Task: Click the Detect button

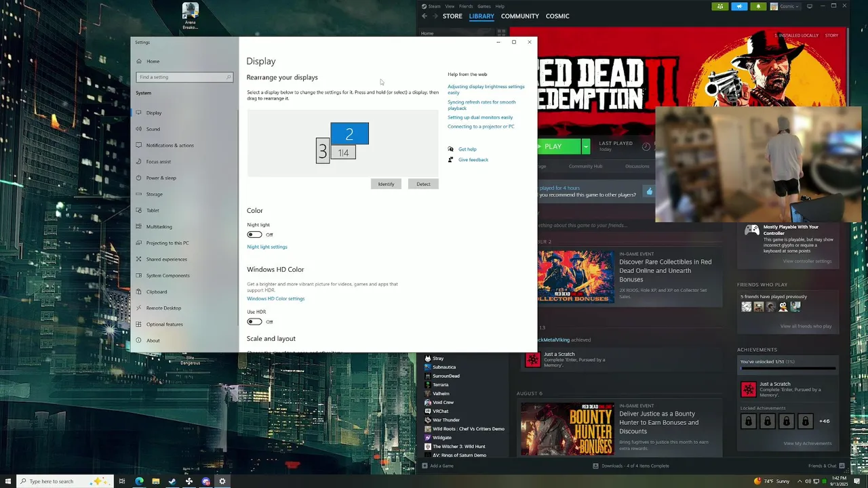Action: click(x=423, y=184)
